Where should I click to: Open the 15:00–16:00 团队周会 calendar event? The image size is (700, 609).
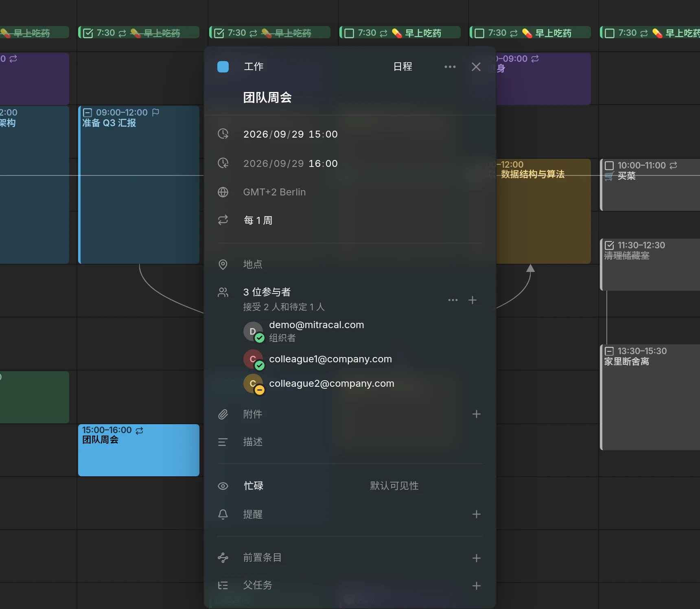click(139, 450)
